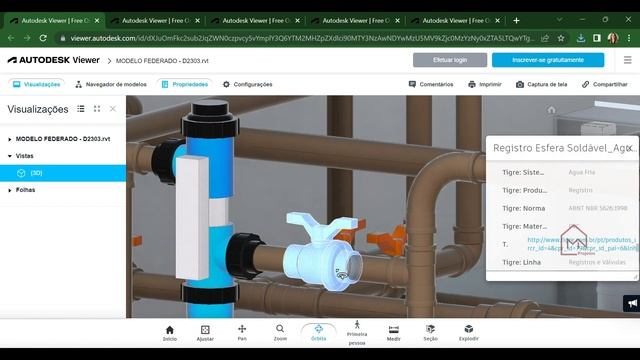This screenshot has height=360, width=640.
Task: Open the Seção section tool
Action: pos(430,333)
